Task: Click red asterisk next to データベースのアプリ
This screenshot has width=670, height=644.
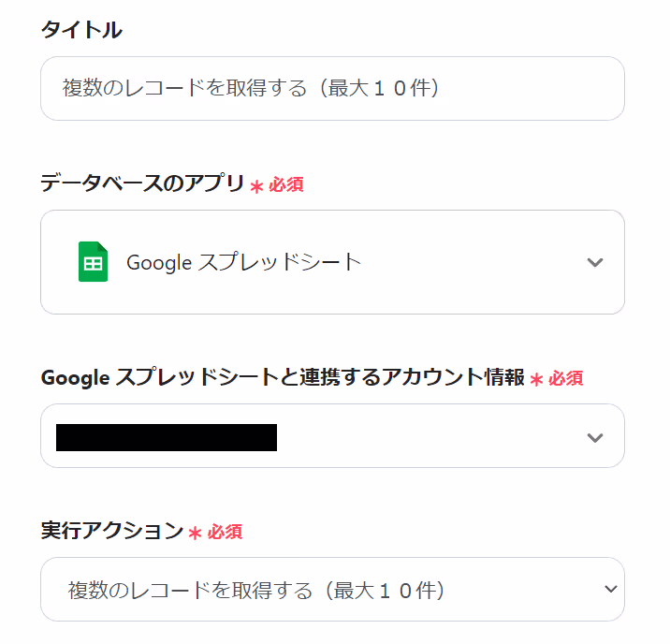Action: (x=256, y=186)
